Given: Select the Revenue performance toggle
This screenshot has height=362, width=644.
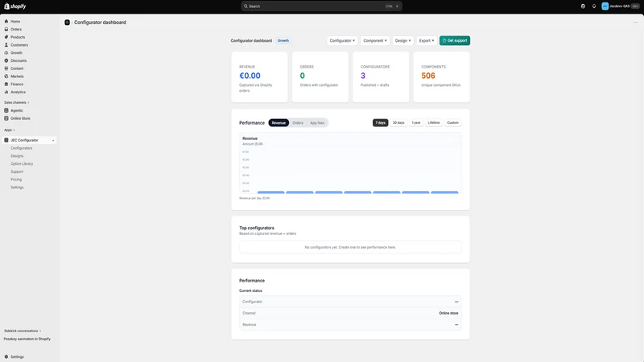Looking at the screenshot, I should point(279,123).
